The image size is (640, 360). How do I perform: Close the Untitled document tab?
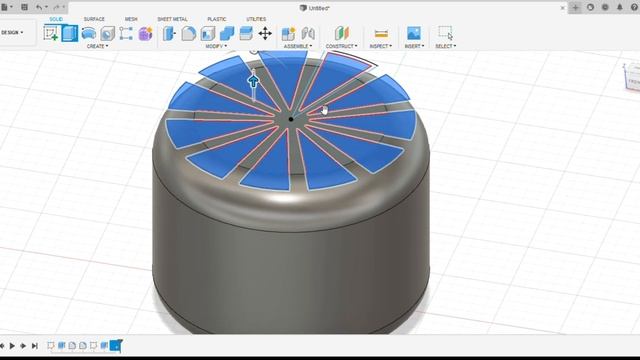(562, 8)
